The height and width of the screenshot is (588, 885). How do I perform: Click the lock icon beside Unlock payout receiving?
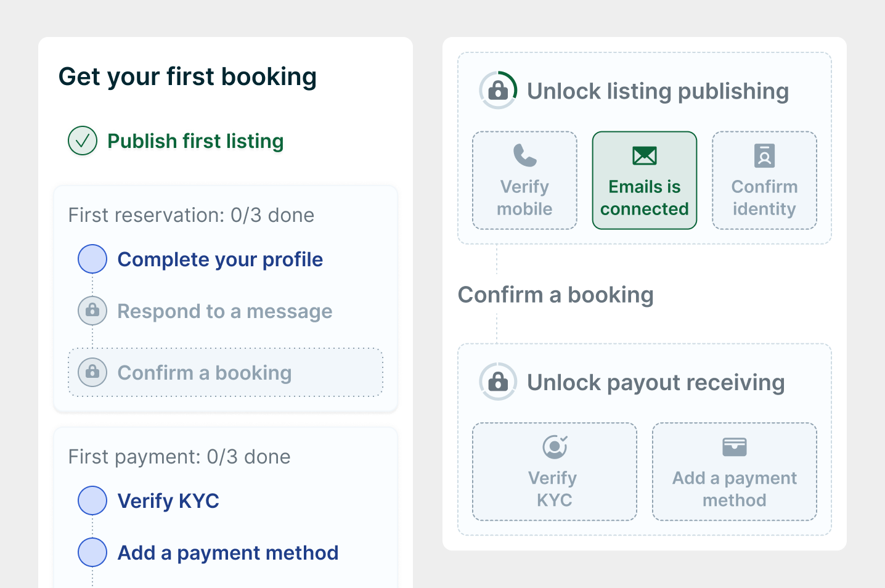498,382
